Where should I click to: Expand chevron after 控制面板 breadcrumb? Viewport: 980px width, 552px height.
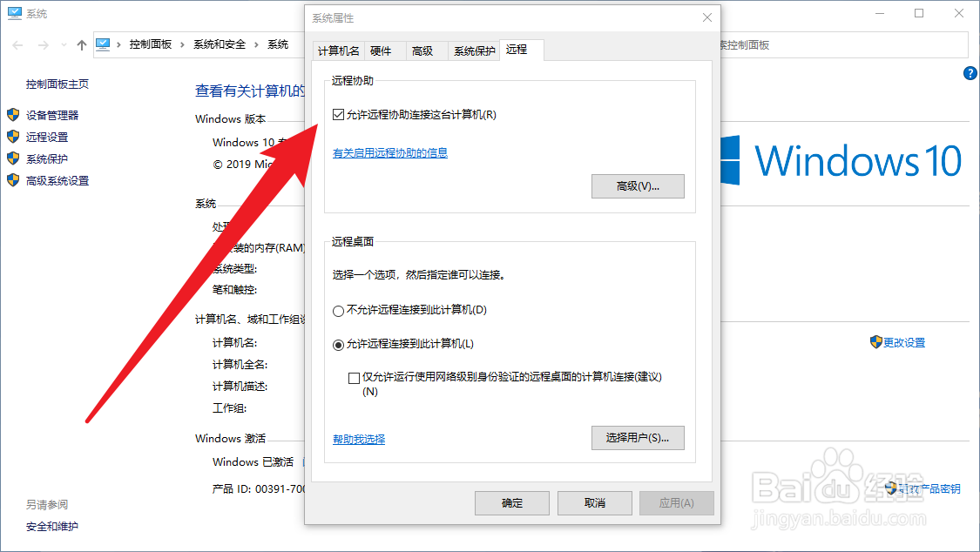[183, 45]
